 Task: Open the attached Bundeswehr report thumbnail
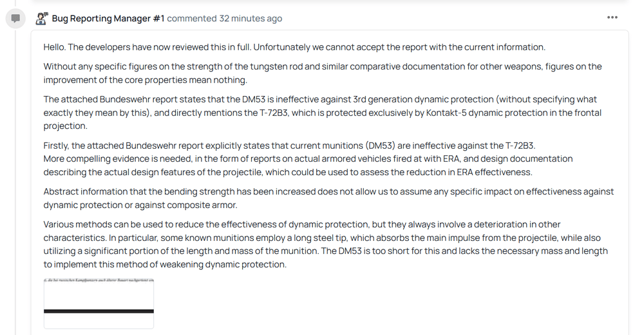tap(99, 303)
